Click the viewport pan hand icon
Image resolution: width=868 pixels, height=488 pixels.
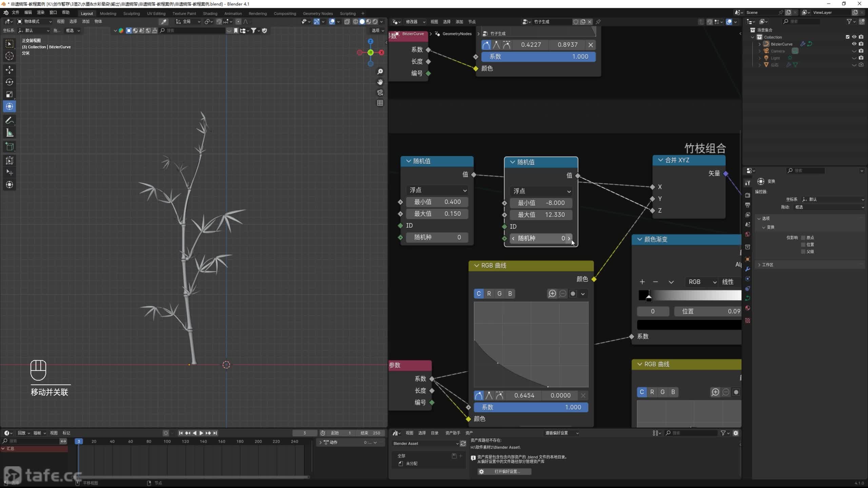pos(380,82)
